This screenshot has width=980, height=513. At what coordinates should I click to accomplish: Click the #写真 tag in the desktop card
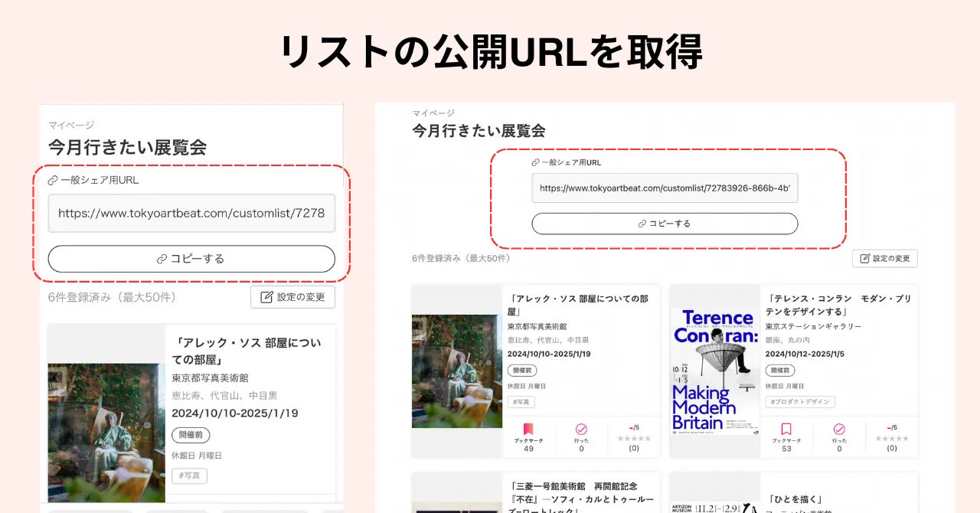(x=521, y=401)
